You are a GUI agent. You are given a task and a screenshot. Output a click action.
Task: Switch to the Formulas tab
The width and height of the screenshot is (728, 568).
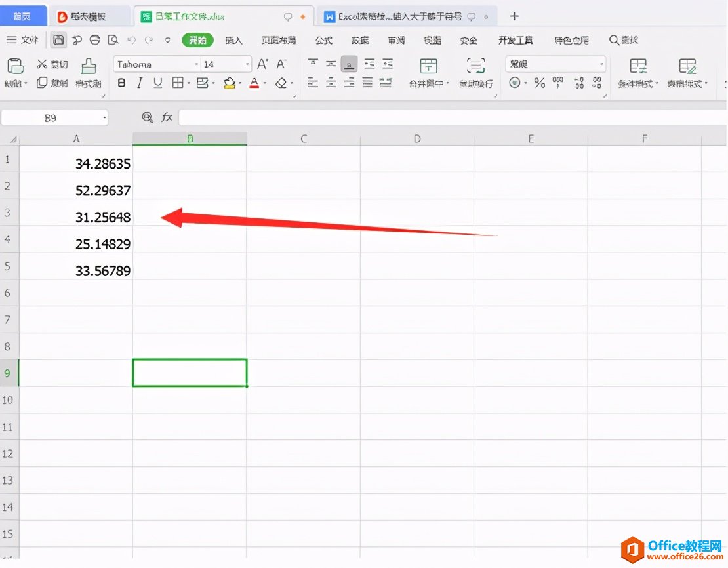(x=323, y=41)
